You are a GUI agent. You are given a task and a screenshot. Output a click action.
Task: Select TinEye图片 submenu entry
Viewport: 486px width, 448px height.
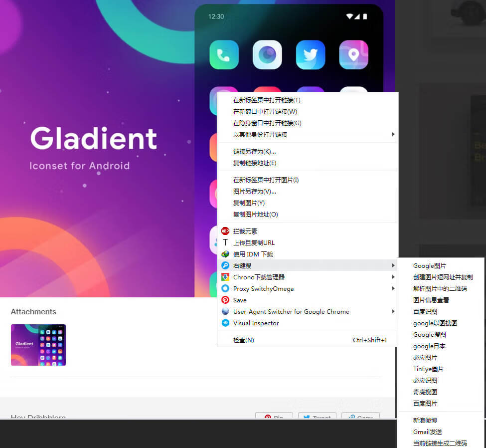click(x=441, y=369)
